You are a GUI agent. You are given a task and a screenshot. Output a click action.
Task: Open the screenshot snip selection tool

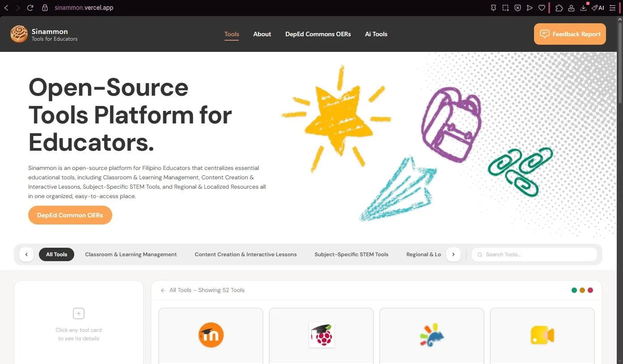click(505, 8)
